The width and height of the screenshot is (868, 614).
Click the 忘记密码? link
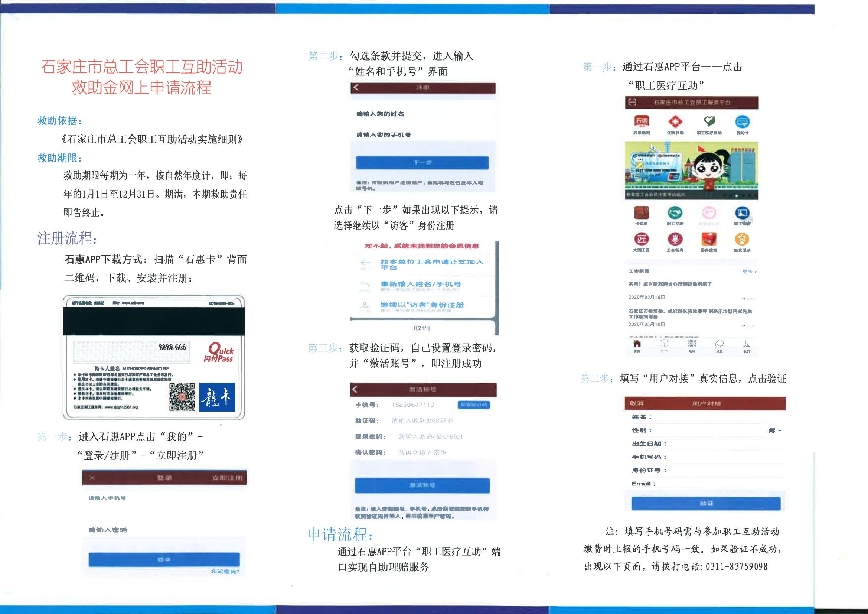pos(225,572)
